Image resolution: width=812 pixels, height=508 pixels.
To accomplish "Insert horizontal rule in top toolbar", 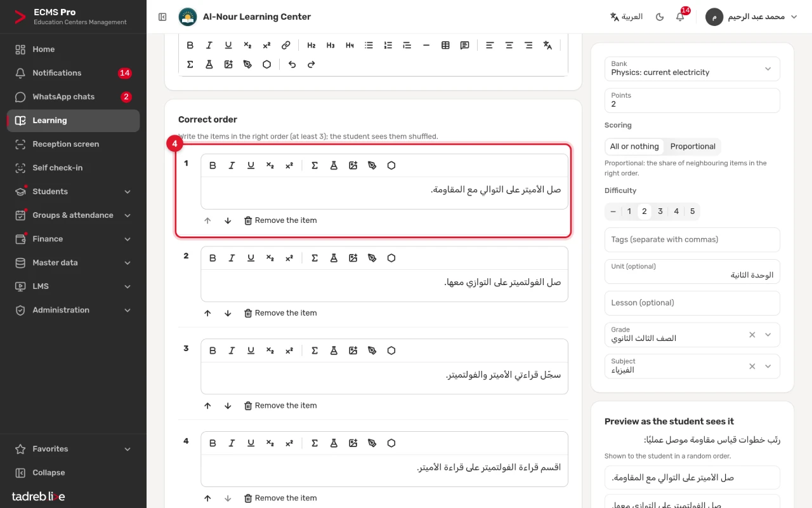I will tap(426, 45).
